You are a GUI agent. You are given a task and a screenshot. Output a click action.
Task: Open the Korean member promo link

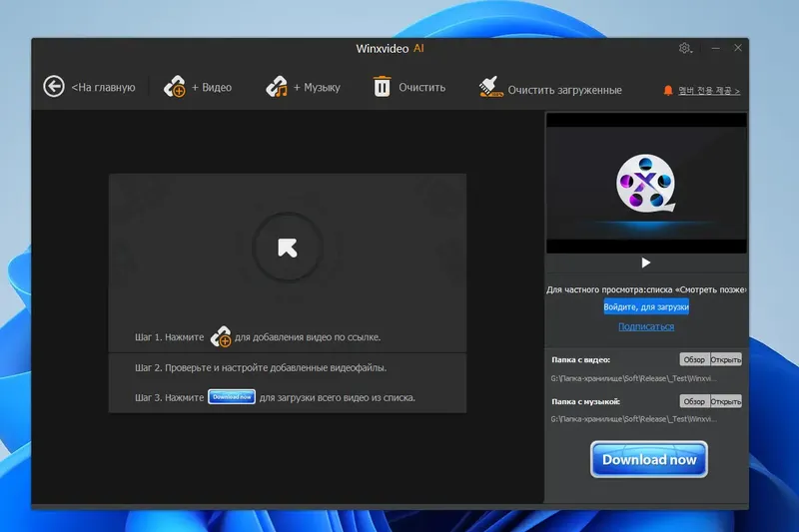click(709, 91)
